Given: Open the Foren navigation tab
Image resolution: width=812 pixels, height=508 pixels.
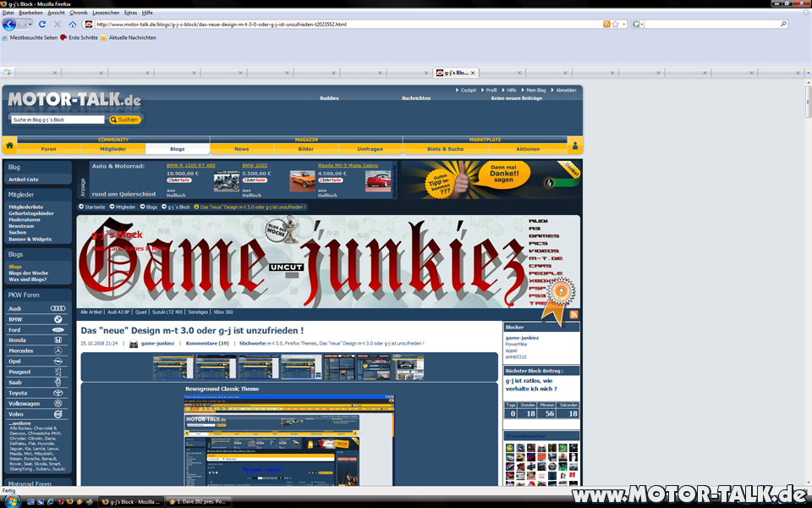Looking at the screenshot, I should click(x=49, y=149).
